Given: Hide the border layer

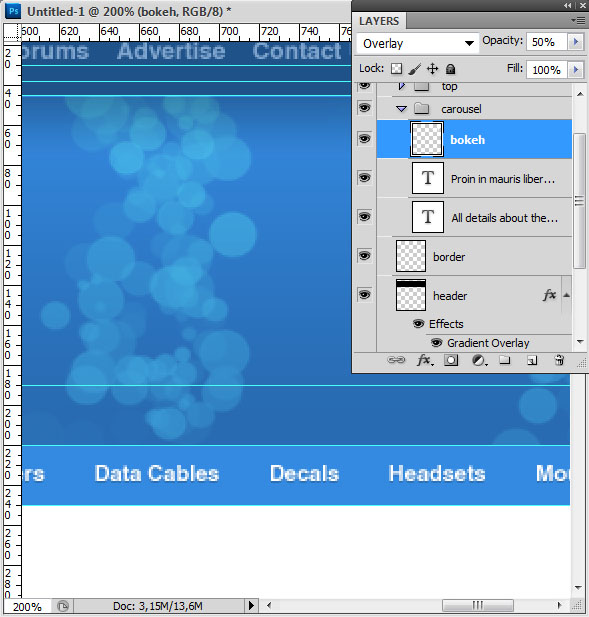Looking at the screenshot, I should pyautogui.click(x=364, y=255).
